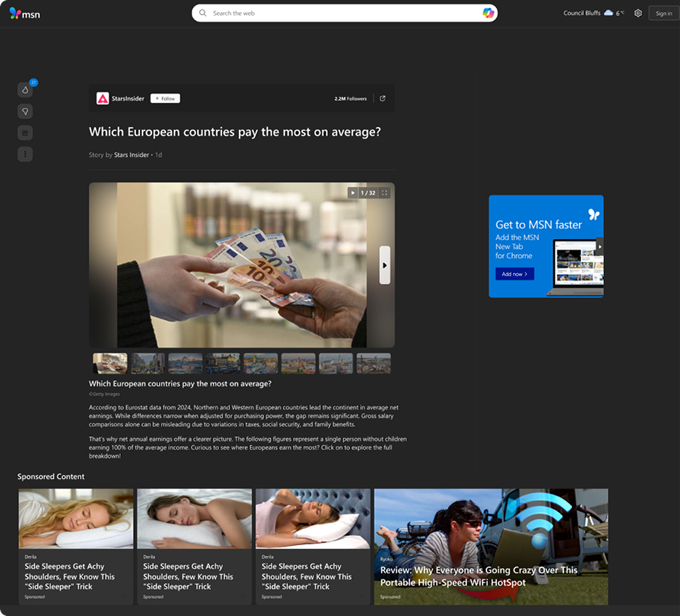Select the last visible gallery thumbnail

[373, 363]
